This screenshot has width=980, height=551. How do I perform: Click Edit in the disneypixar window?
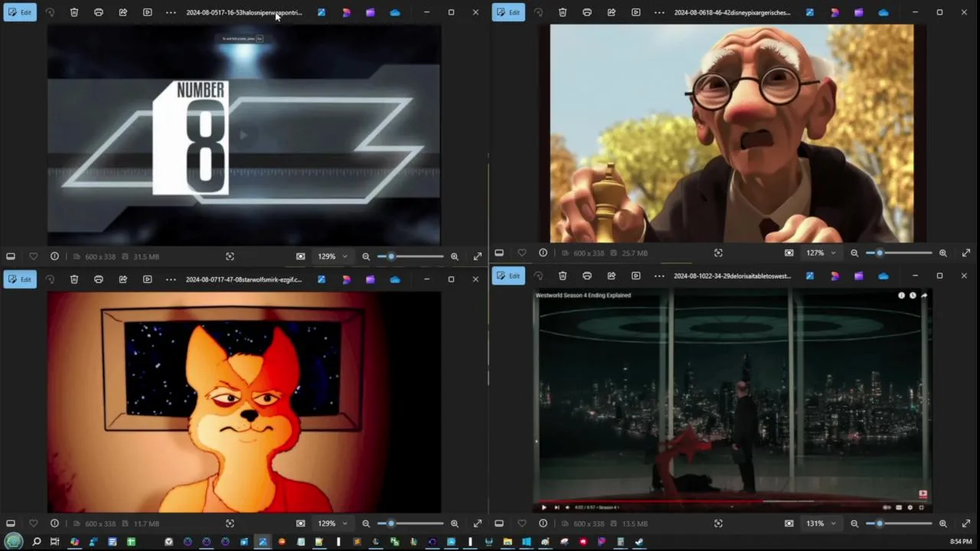(508, 12)
